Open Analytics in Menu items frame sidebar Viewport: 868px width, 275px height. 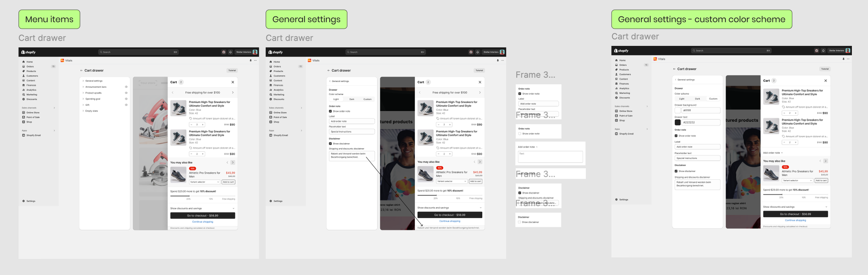click(x=31, y=90)
